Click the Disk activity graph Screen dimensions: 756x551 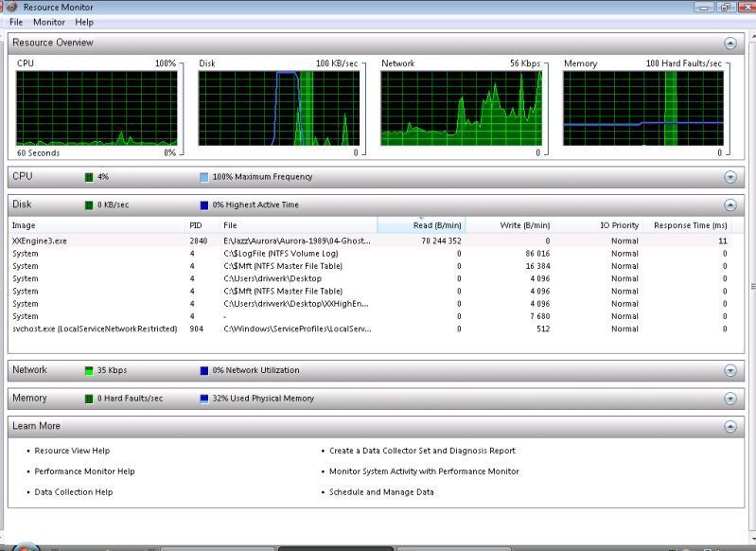[x=279, y=108]
